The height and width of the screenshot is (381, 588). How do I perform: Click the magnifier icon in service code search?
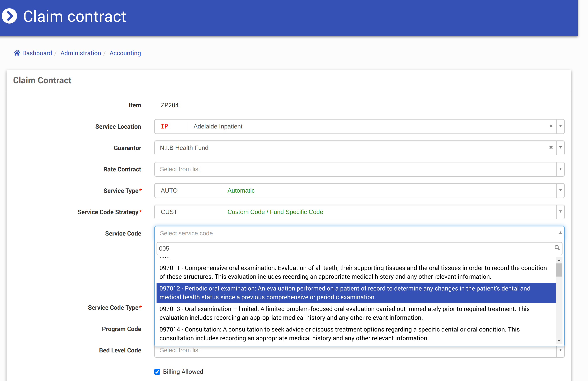coord(557,248)
